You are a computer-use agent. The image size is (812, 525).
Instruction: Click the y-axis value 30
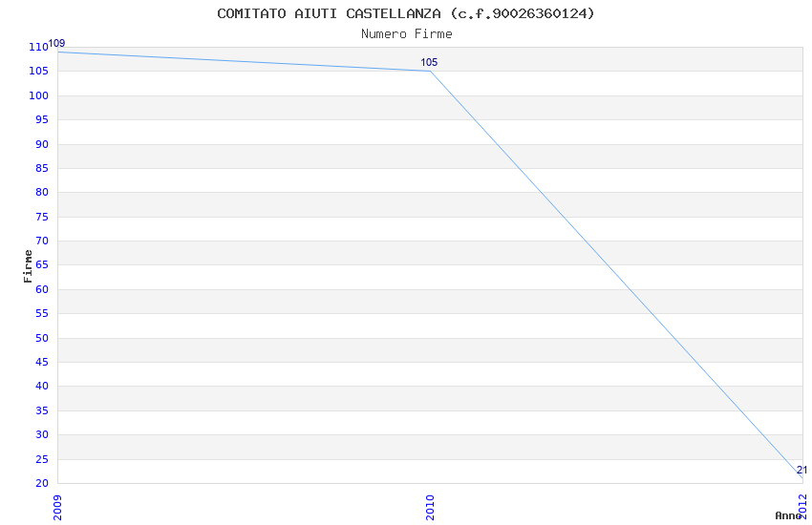tap(41, 434)
